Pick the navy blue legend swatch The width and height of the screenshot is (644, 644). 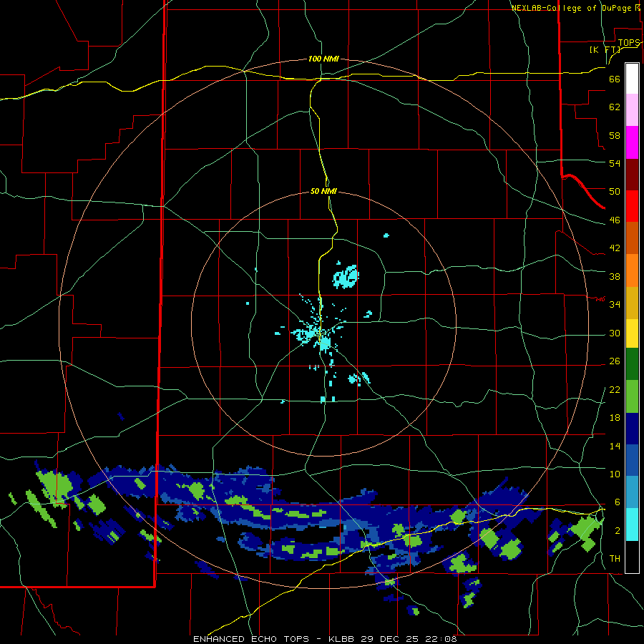pos(632,429)
